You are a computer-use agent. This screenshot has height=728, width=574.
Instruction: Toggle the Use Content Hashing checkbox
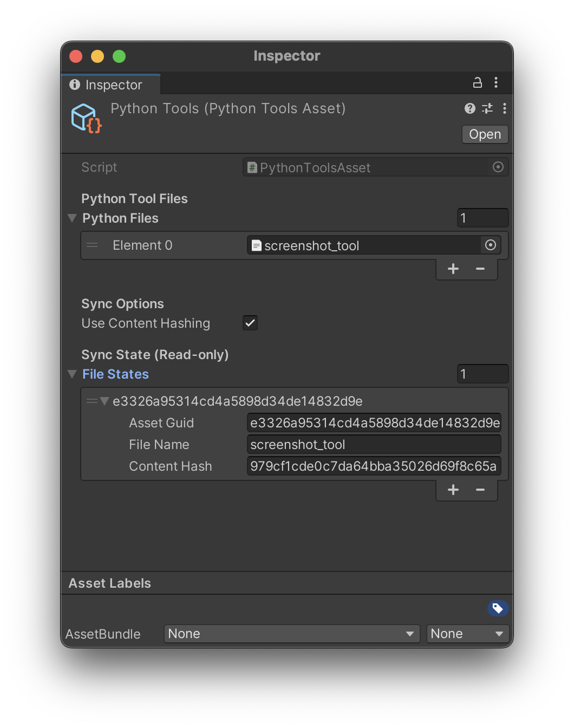250,323
